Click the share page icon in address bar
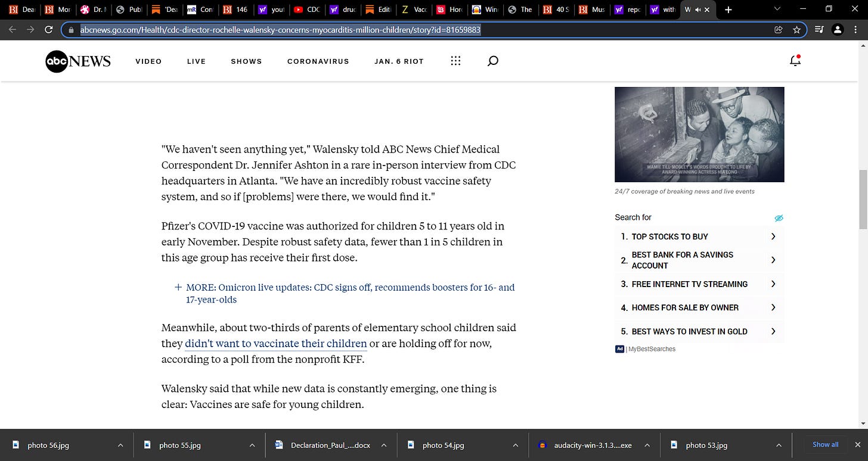Screen dimensions: 868x461 pos(778,29)
